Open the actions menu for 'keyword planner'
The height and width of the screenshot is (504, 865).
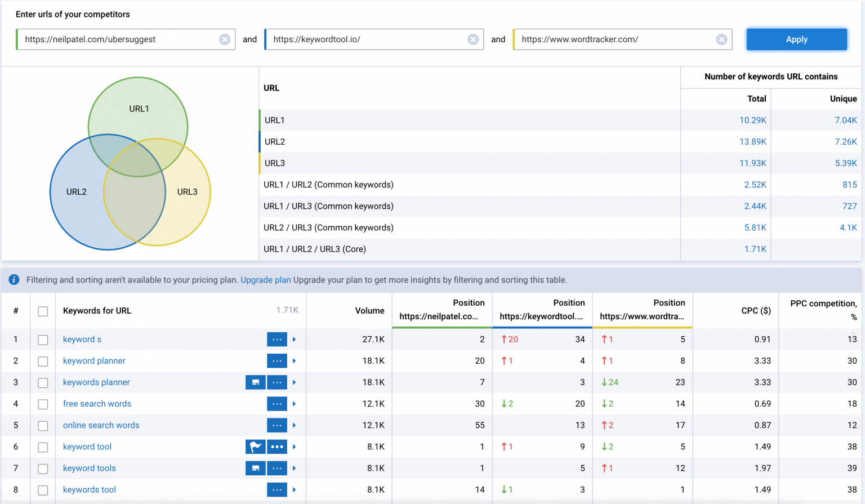pos(277,360)
